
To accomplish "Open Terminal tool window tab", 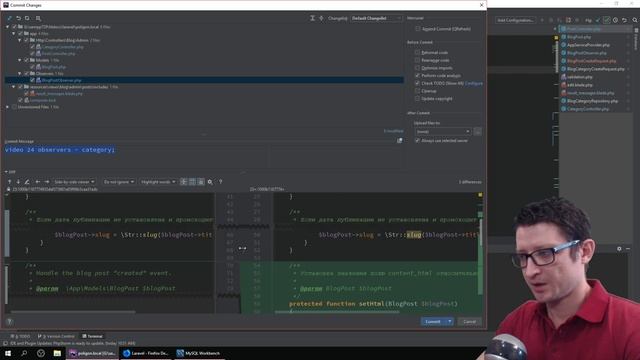I will pyautogui.click(x=92, y=336).
